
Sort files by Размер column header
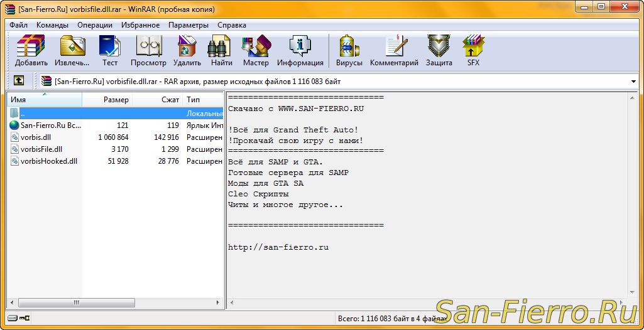click(x=107, y=100)
